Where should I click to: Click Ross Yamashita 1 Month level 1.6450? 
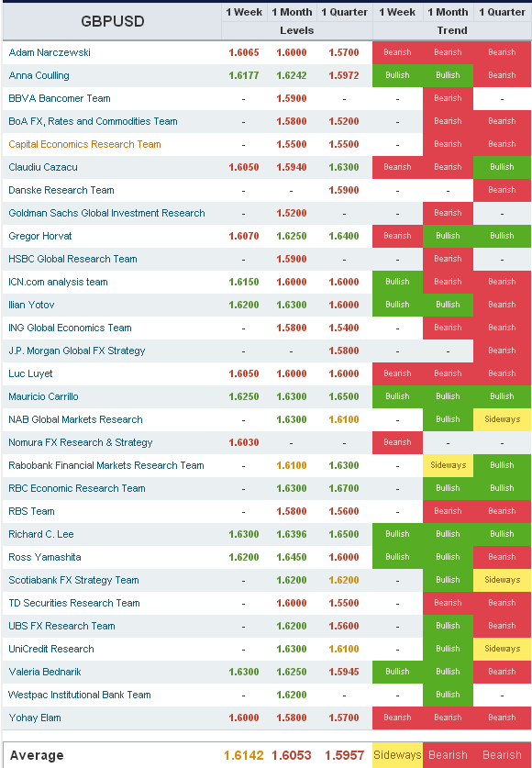tap(292, 557)
